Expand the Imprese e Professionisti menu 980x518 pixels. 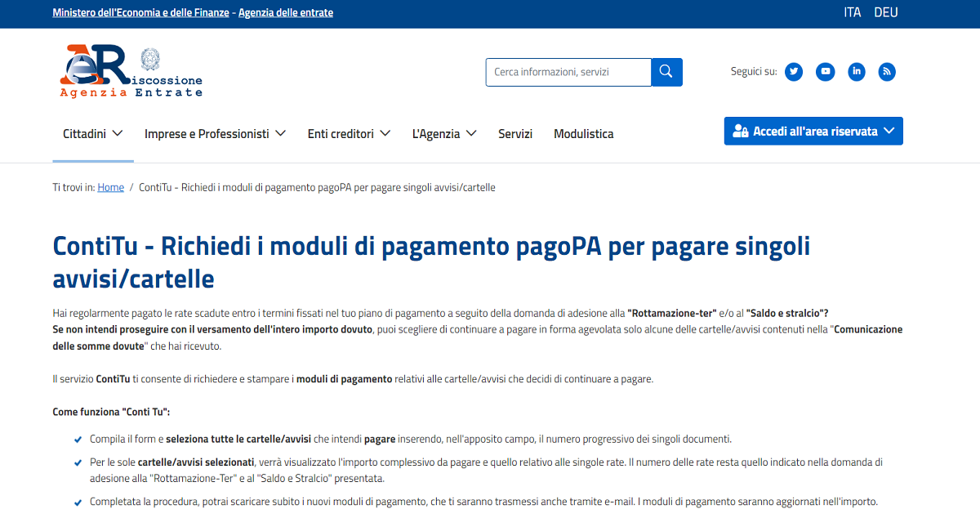pyautogui.click(x=216, y=134)
